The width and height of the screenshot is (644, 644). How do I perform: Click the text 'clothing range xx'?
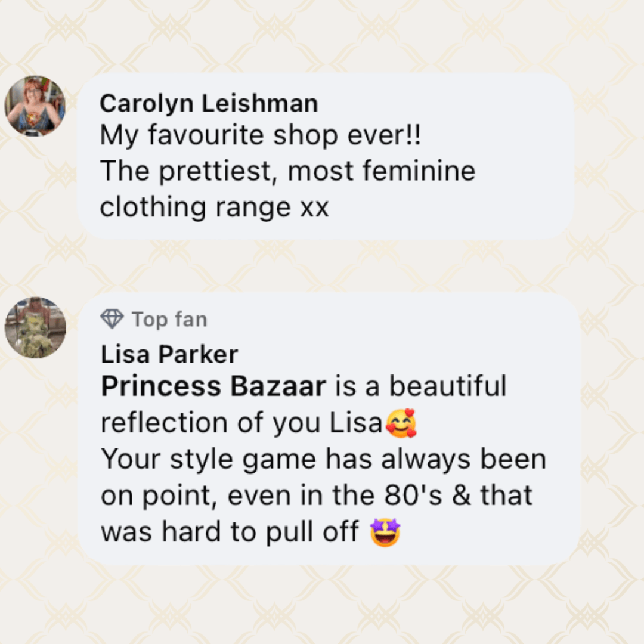point(215,207)
